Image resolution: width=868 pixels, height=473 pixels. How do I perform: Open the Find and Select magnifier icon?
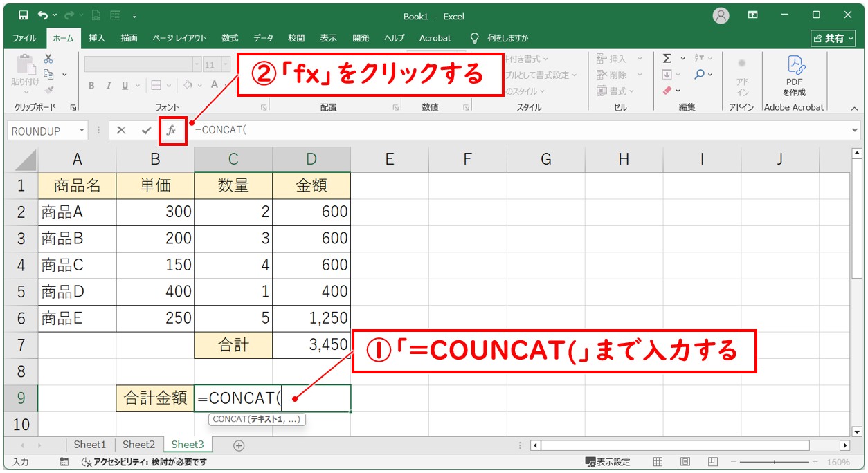pos(699,74)
